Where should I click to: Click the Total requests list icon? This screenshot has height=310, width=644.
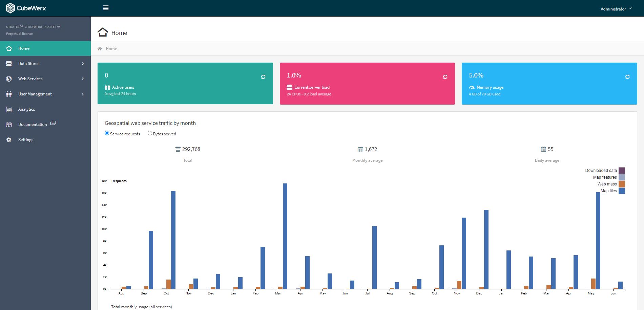[178, 149]
